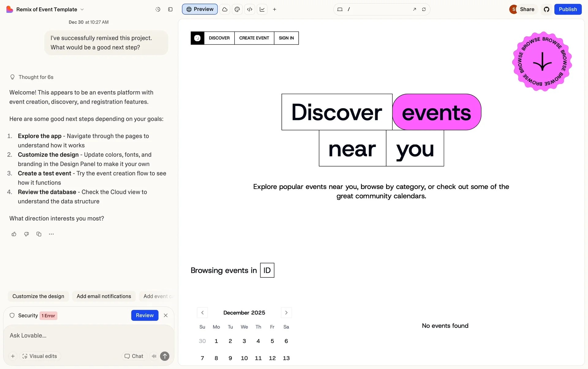The width and height of the screenshot is (588, 369).
Task: Open the Analytics chart icon
Action: (262, 9)
